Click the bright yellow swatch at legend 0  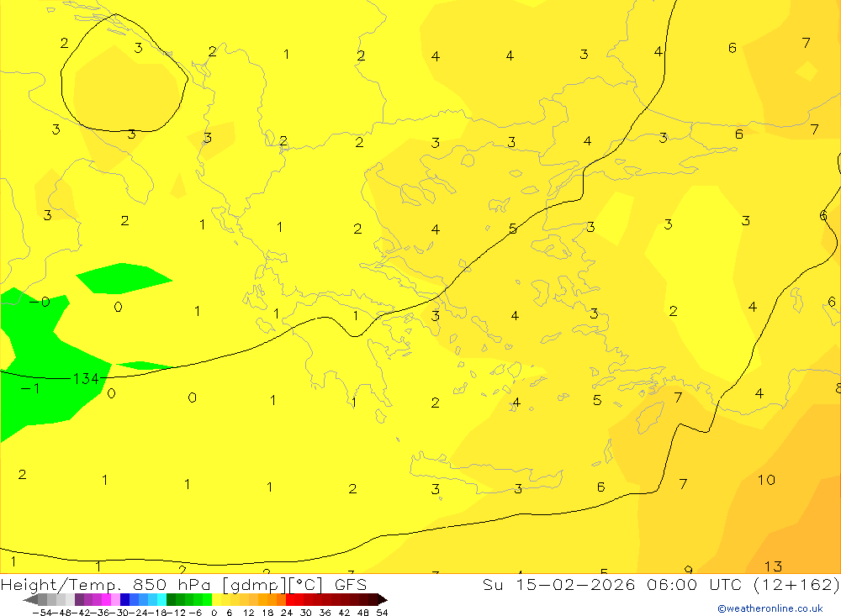216,600
